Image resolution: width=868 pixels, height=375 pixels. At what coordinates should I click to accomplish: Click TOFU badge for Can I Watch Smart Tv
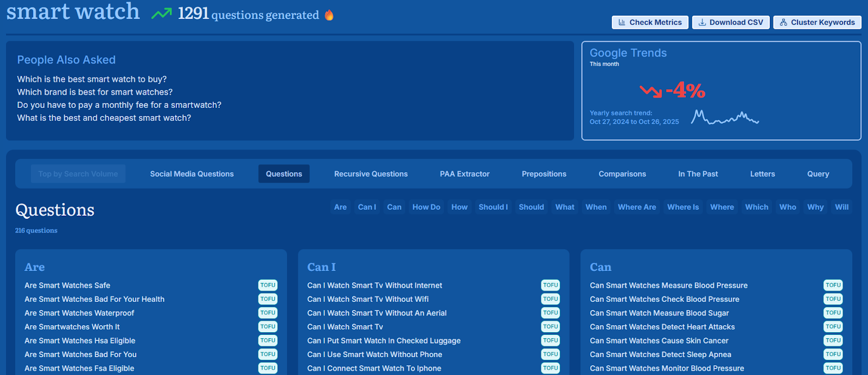pyautogui.click(x=550, y=327)
